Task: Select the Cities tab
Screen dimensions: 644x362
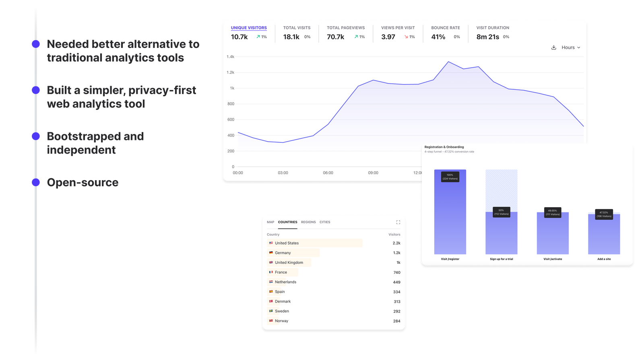Action: (325, 222)
